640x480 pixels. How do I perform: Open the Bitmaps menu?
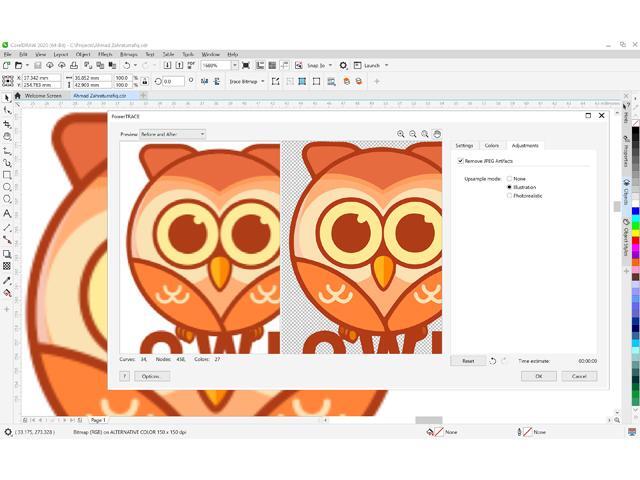click(x=128, y=54)
